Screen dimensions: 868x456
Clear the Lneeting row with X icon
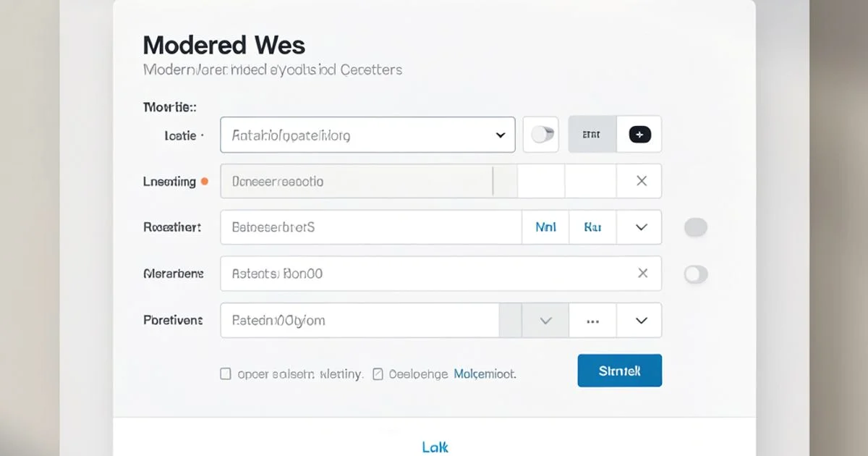641,181
